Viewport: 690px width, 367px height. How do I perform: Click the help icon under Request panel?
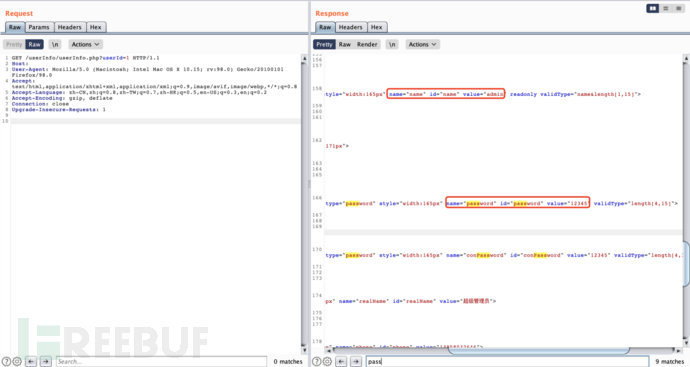pos(6,362)
